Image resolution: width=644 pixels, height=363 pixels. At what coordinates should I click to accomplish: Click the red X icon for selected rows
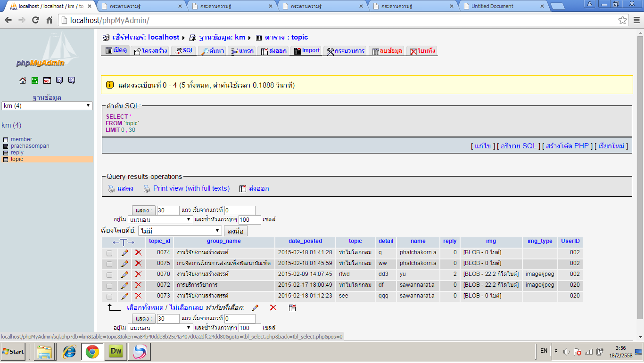(273, 307)
